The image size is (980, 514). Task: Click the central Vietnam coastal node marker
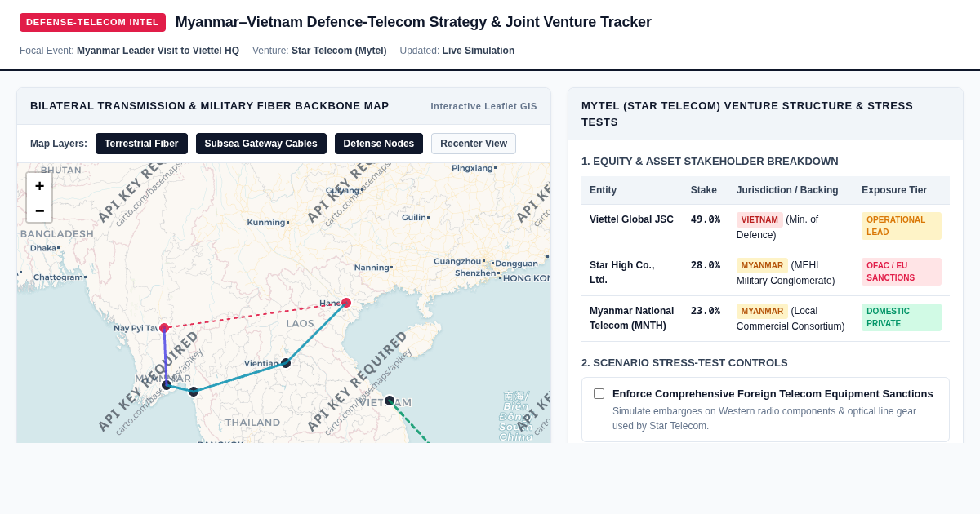point(390,401)
